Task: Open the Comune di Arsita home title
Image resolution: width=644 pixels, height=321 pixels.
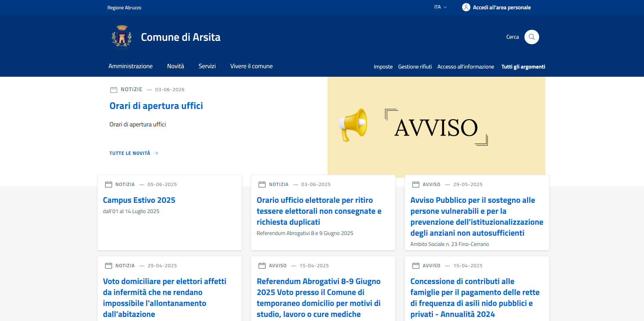Action: point(181,37)
